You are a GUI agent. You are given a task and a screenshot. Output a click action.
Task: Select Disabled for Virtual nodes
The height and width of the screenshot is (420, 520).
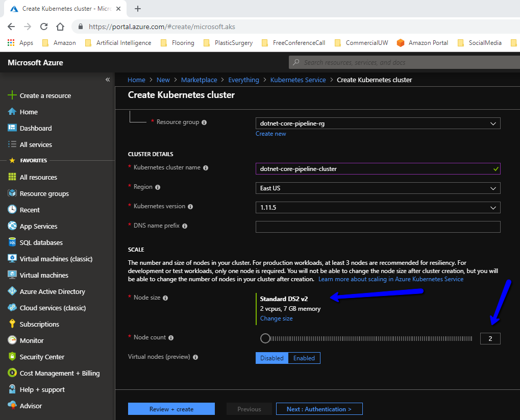click(271, 358)
